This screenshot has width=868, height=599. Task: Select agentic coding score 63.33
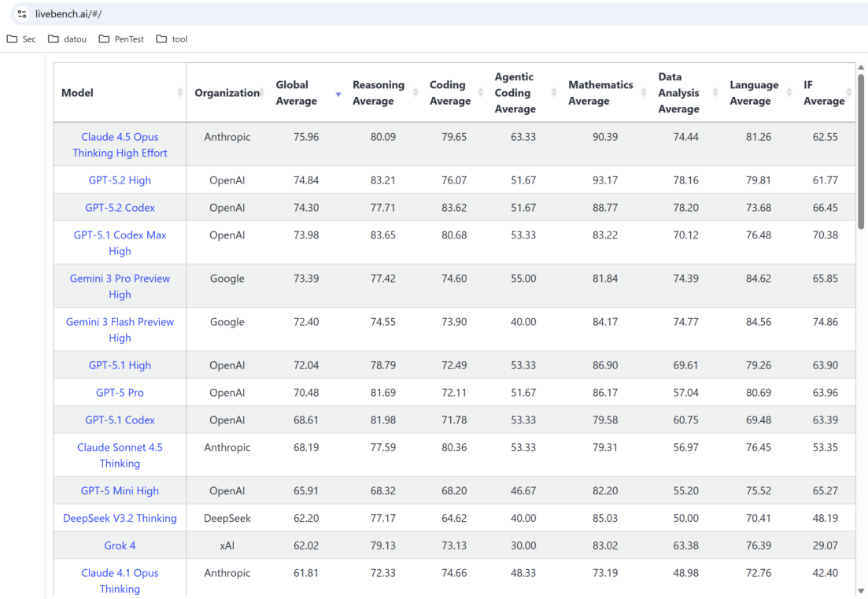(523, 137)
